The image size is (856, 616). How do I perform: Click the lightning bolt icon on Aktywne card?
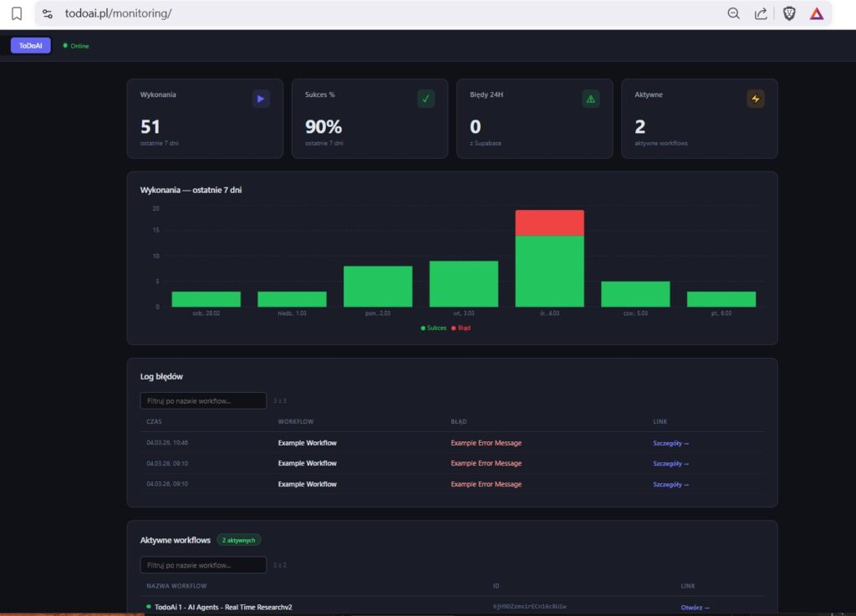click(756, 99)
